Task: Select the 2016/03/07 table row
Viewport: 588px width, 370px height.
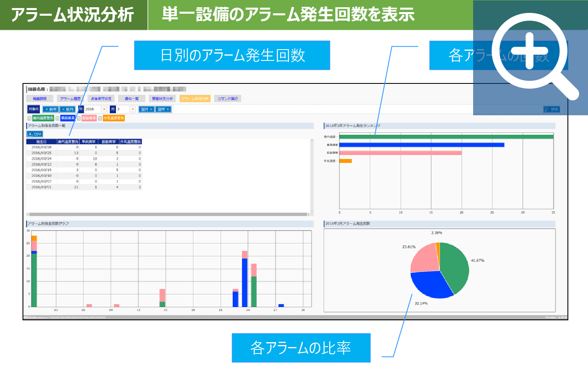Action: pyautogui.click(x=84, y=181)
